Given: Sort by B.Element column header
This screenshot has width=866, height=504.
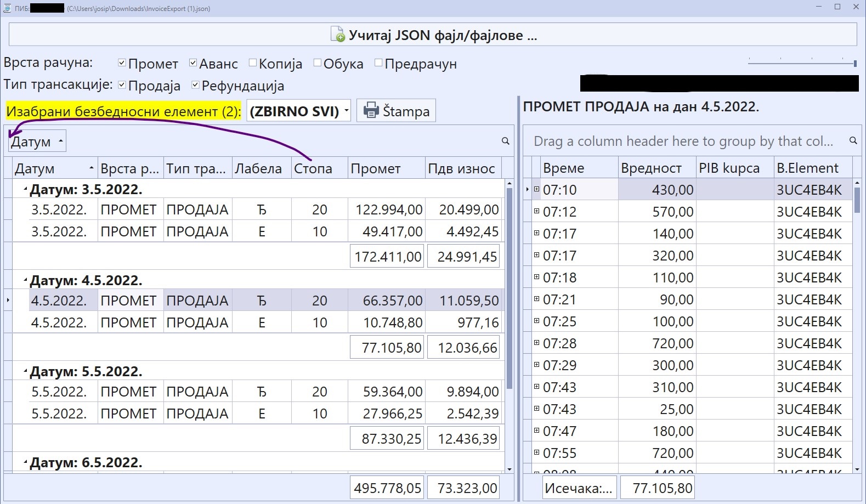Looking at the screenshot, I should [813, 168].
